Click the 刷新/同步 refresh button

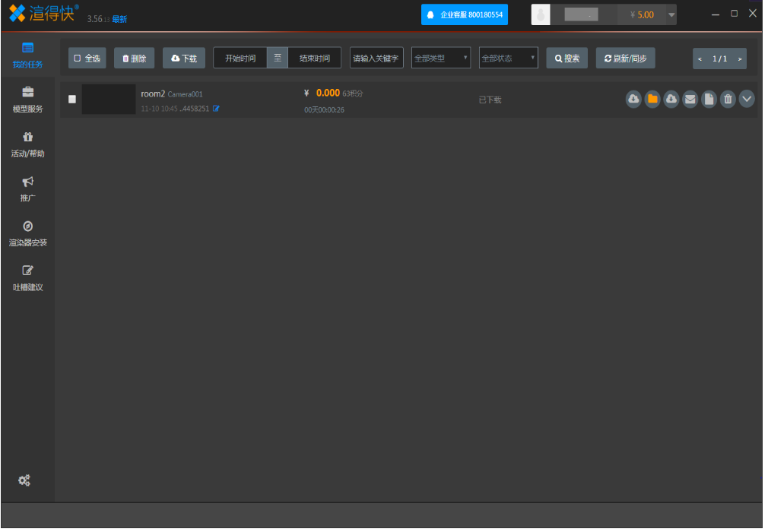625,59
